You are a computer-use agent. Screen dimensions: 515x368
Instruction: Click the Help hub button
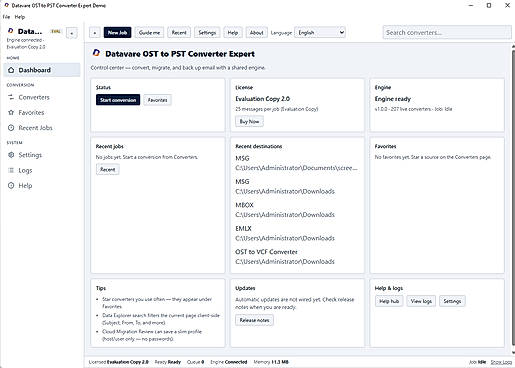click(389, 301)
